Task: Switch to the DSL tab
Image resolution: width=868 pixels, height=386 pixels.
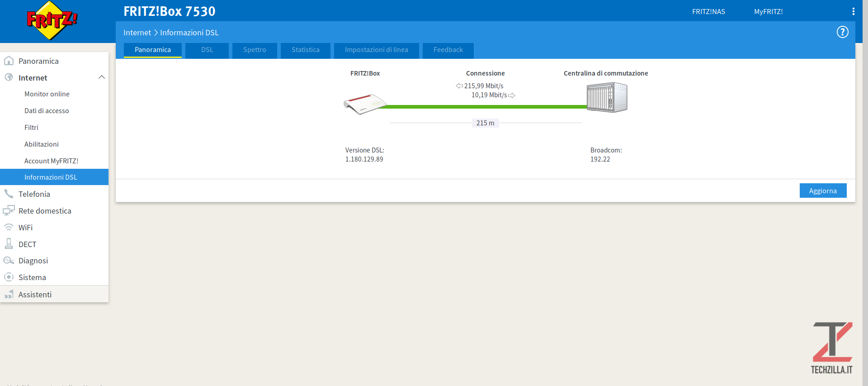Action: tap(207, 50)
